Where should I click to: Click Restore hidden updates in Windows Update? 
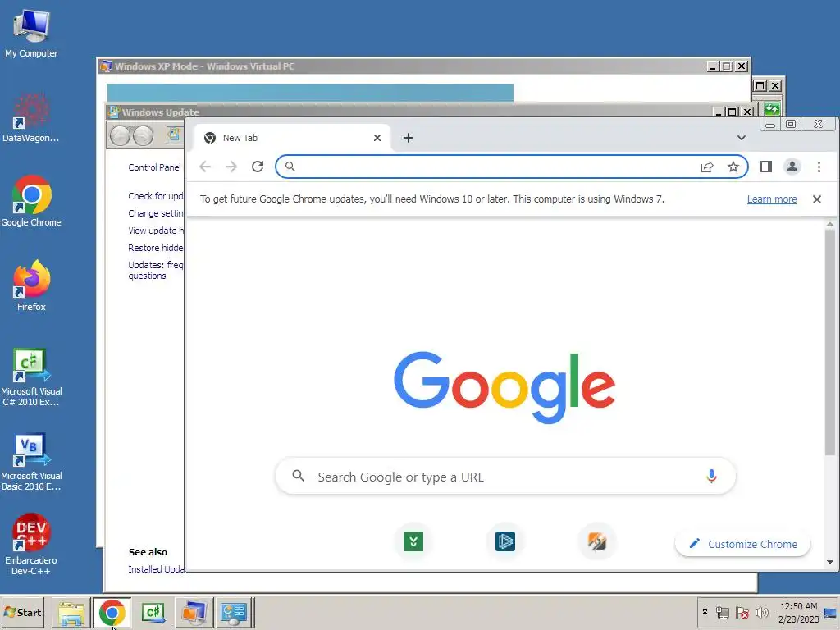click(x=155, y=248)
